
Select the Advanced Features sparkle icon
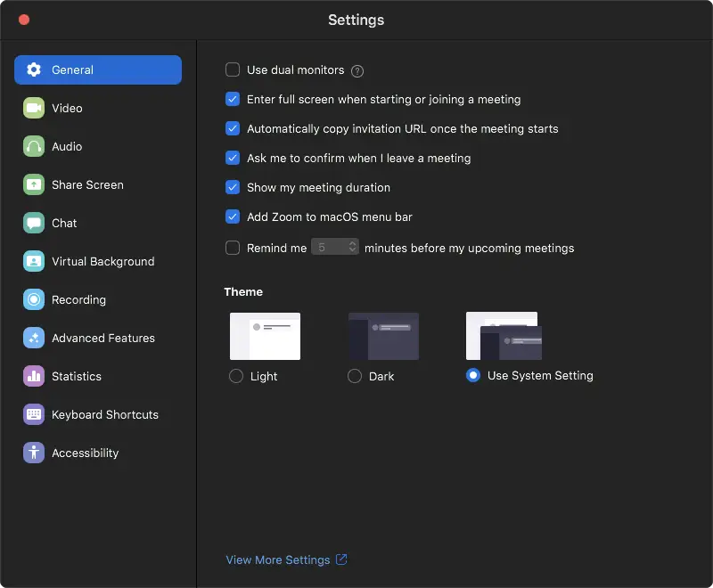(x=33, y=338)
